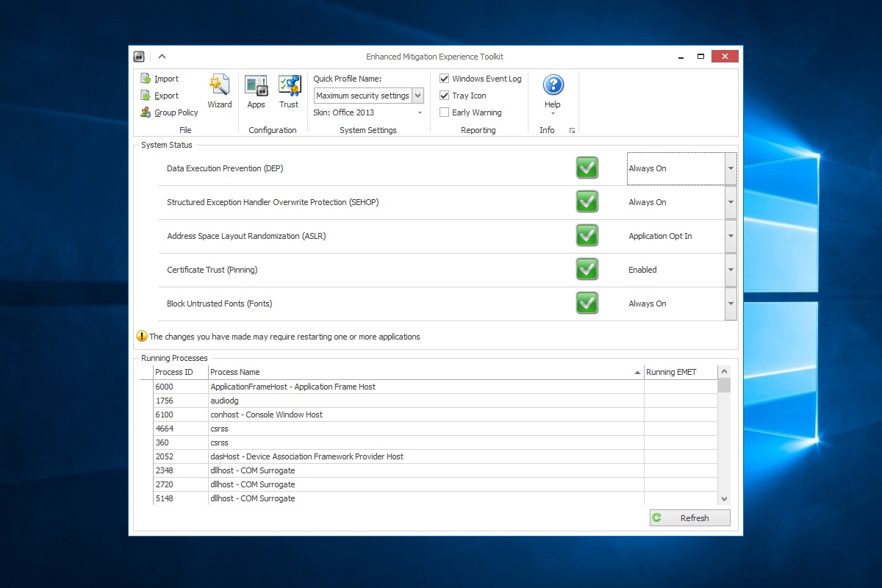Viewport: 882px width, 588px height.
Task: Enable Early Warning checkbox
Action: 444,112
